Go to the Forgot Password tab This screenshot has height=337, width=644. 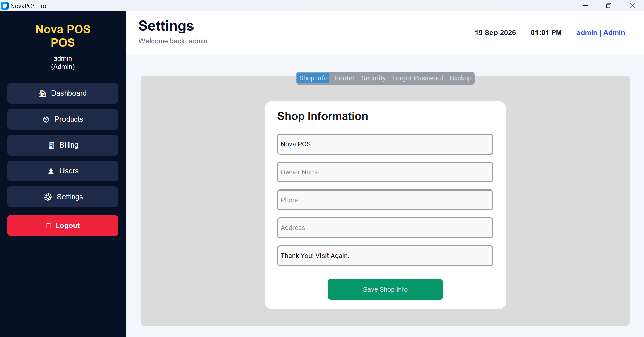(x=418, y=78)
